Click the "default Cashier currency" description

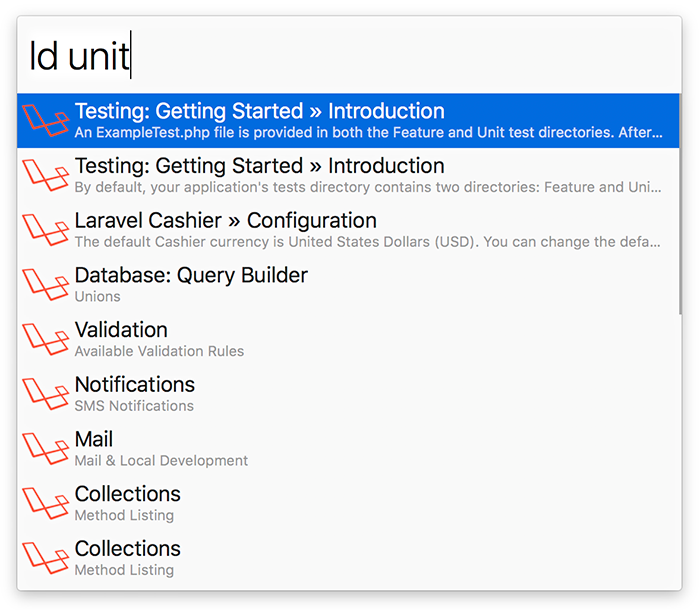367,242
